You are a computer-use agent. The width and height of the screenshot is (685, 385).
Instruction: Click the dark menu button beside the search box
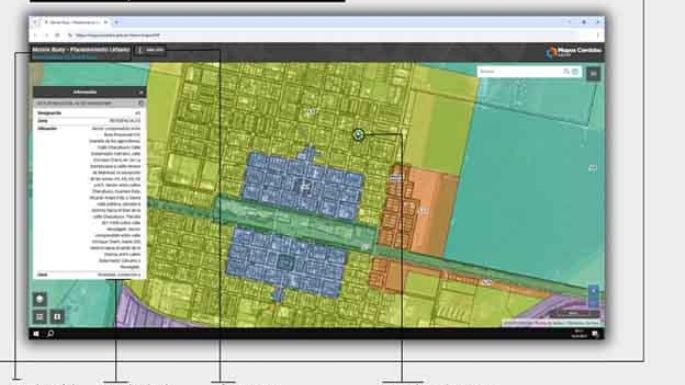point(593,74)
